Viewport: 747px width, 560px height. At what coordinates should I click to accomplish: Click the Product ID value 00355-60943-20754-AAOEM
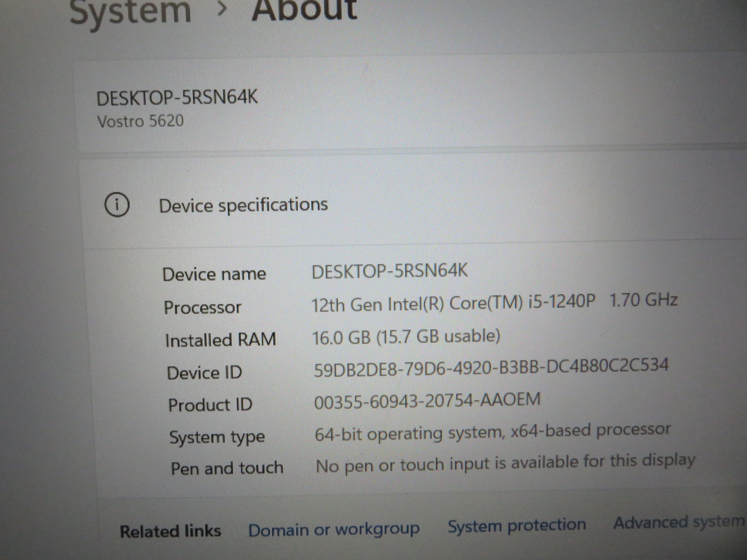point(427,401)
